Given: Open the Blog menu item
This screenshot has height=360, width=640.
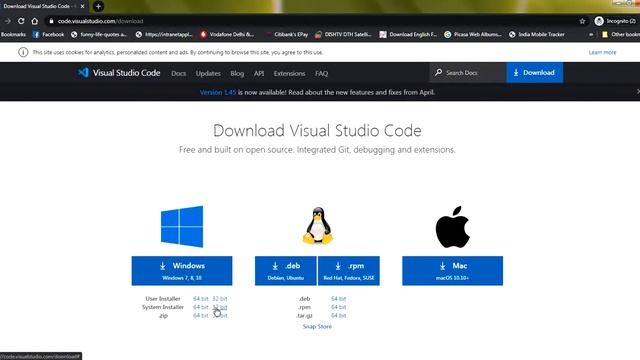Looking at the screenshot, I should coord(237,73).
